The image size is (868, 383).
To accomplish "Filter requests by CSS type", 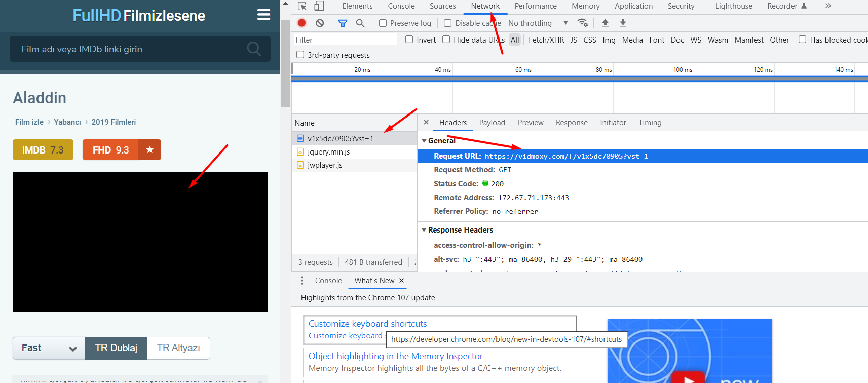I will pos(590,40).
